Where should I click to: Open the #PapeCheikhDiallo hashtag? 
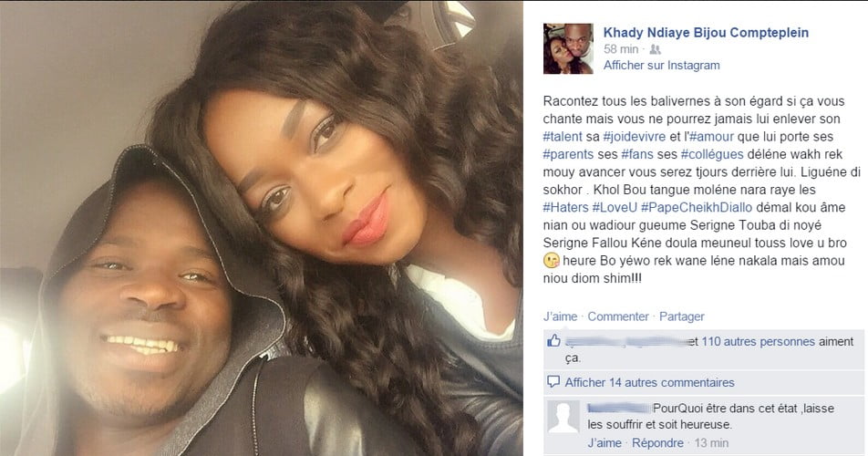tap(697, 208)
